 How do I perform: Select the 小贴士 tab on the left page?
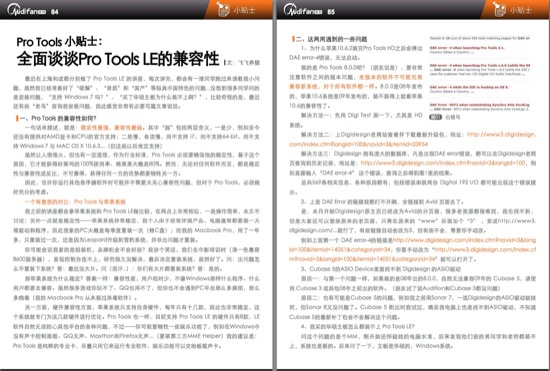tap(238, 9)
